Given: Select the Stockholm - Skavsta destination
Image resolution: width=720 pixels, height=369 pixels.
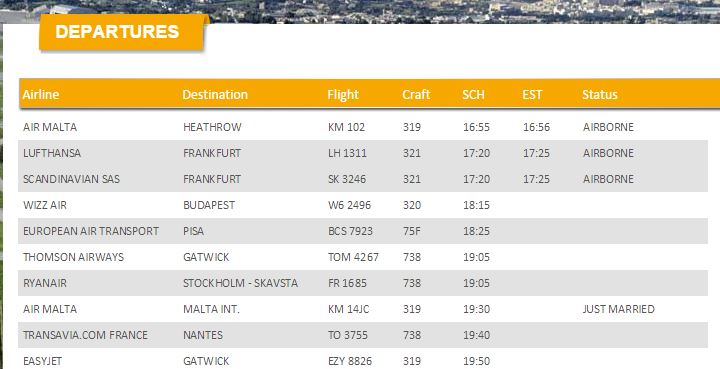Looking at the screenshot, I should (x=241, y=283).
